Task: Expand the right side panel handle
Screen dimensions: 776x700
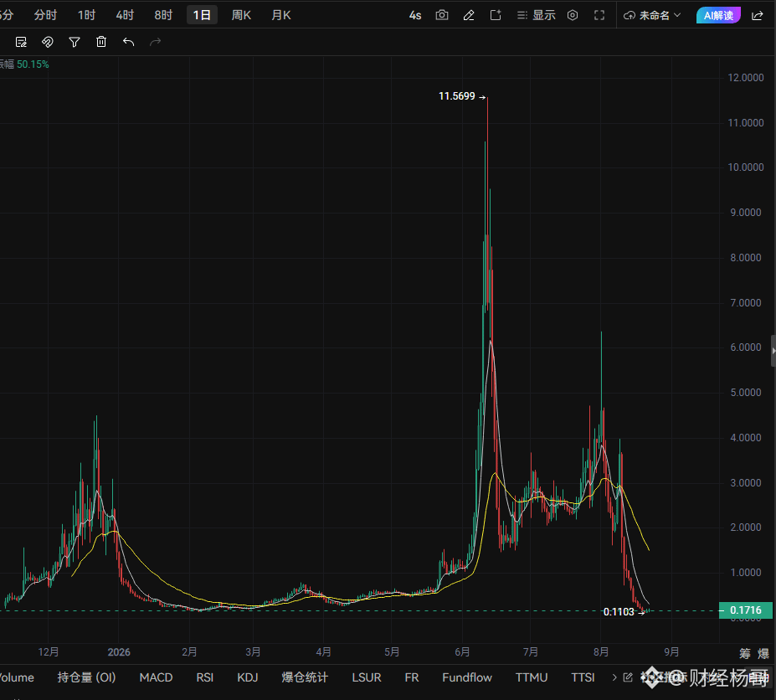Action: (773, 351)
